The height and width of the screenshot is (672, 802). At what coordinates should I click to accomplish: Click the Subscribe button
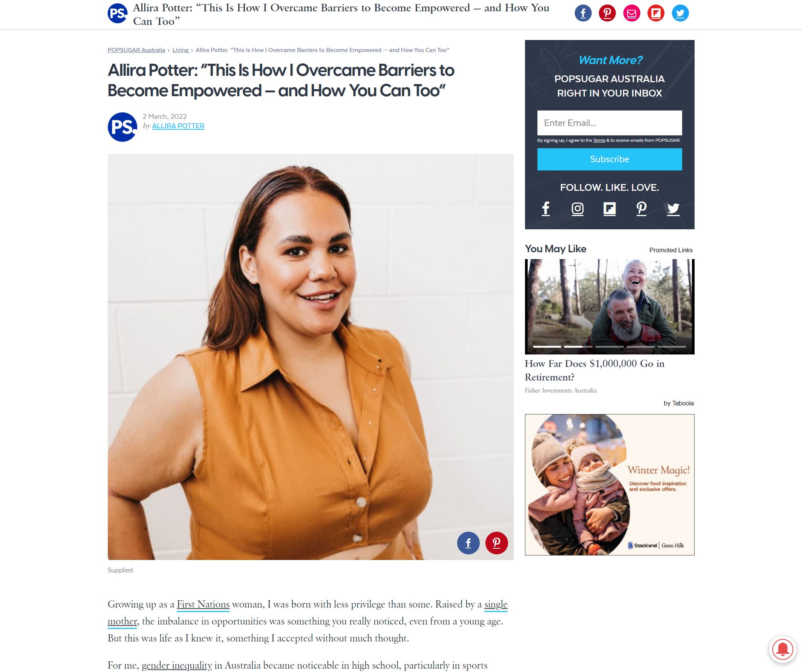[x=609, y=159]
